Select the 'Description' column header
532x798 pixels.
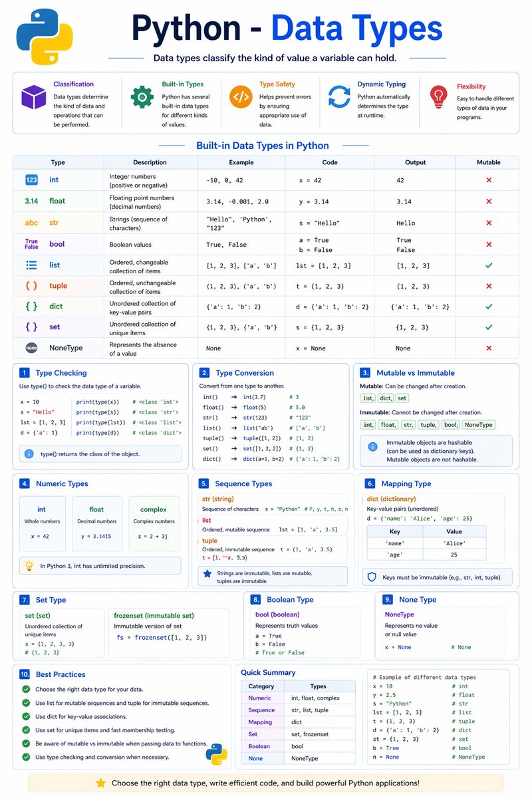(150, 162)
